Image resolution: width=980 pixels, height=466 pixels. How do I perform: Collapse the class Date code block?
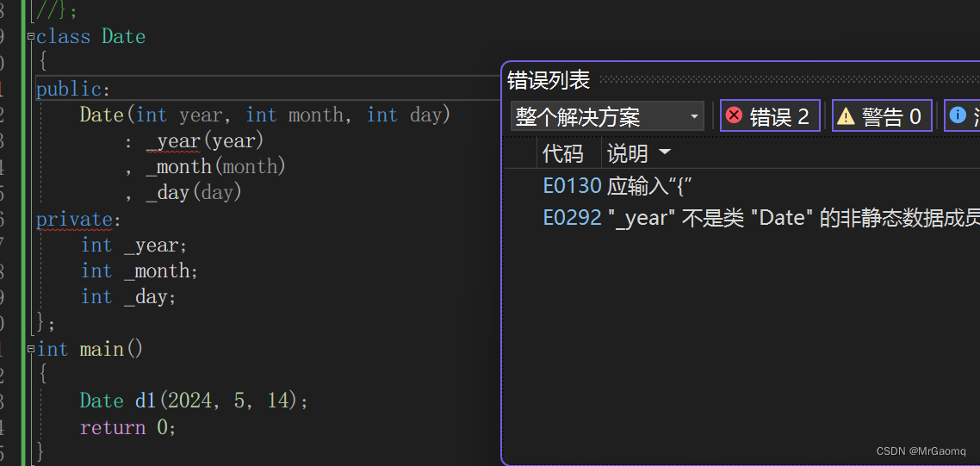tap(31, 36)
